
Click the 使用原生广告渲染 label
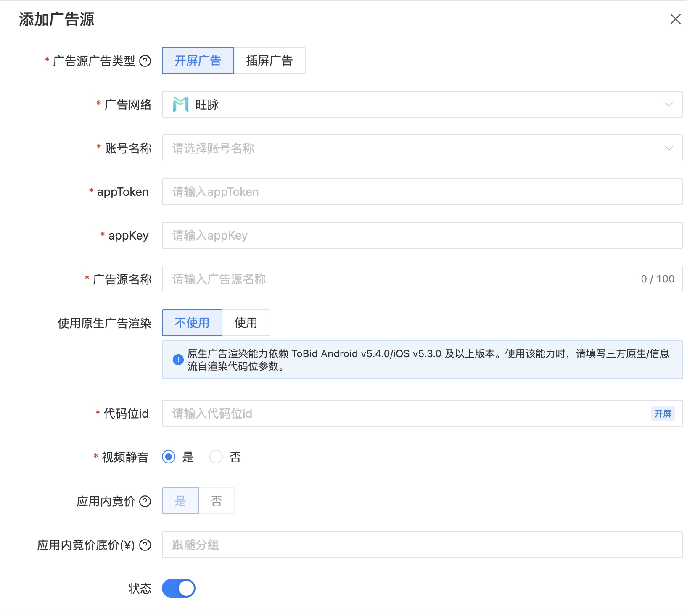pos(105,323)
